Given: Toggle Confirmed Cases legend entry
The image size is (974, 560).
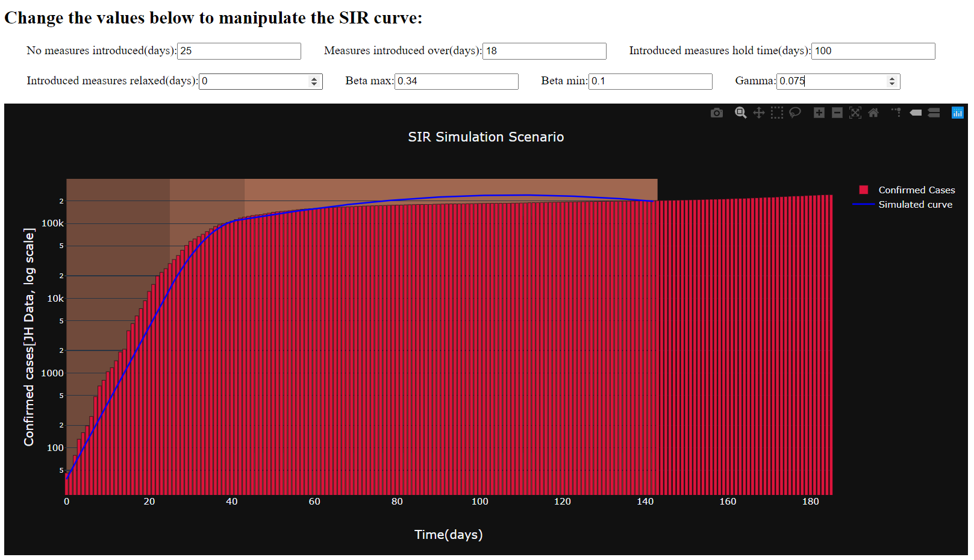Looking at the screenshot, I should click(907, 190).
